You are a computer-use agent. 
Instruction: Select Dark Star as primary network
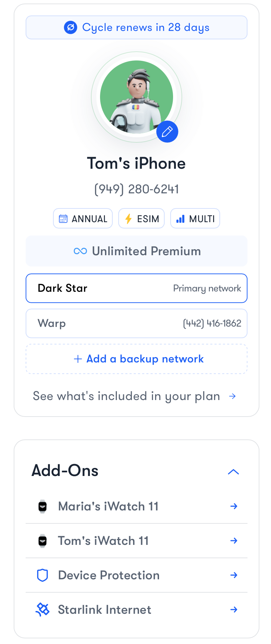pos(137,288)
